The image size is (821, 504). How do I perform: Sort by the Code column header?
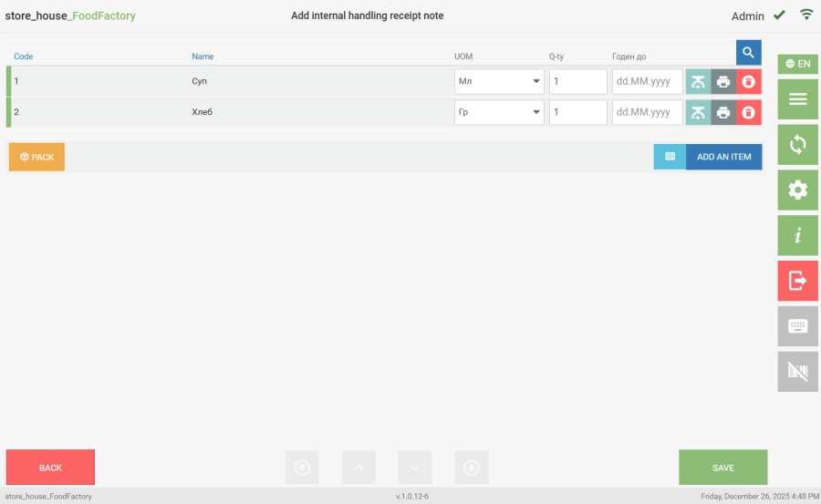(24, 57)
